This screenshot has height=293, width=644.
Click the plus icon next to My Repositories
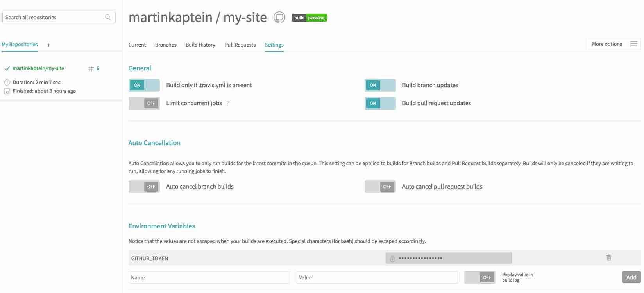[x=48, y=45]
